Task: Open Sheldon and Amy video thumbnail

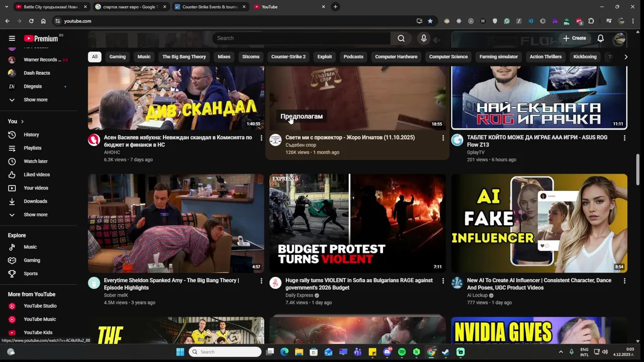Action: coord(176,223)
